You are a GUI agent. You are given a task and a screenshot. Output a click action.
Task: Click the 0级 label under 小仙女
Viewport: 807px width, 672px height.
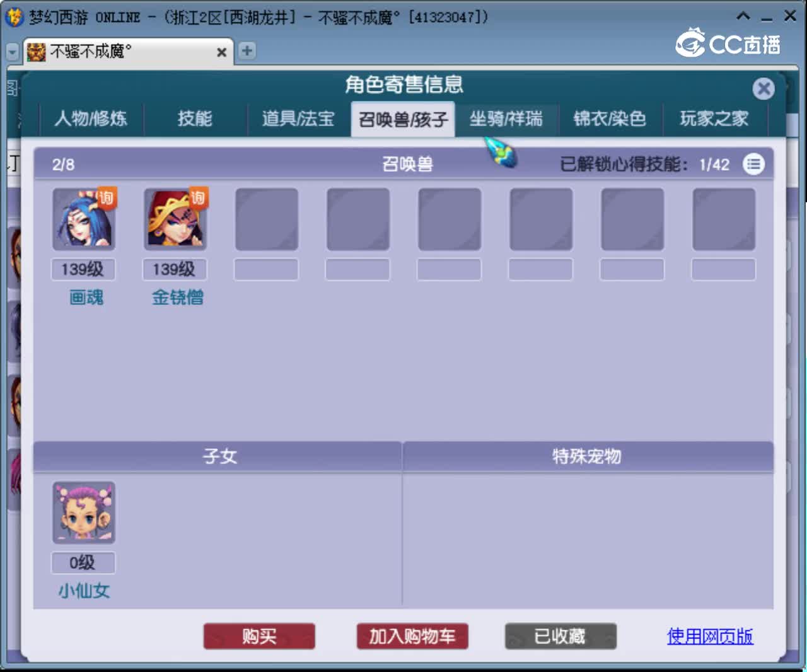83,563
